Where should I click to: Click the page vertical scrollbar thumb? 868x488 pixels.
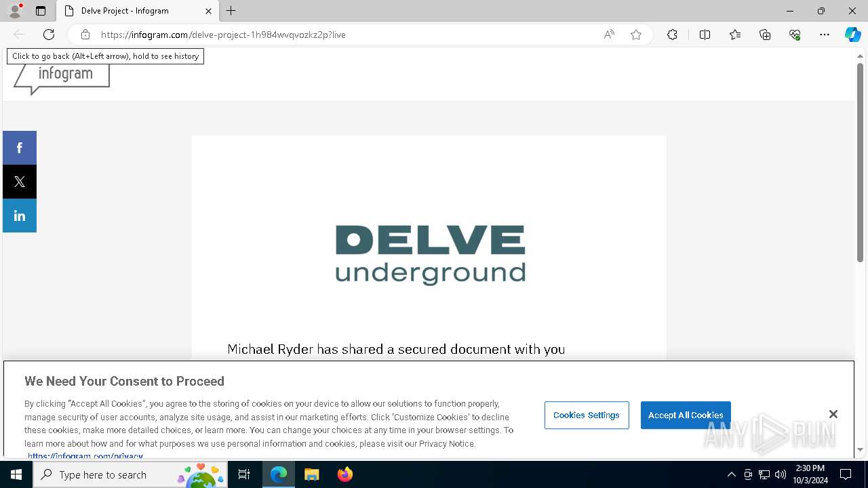click(x=860, y=162)
